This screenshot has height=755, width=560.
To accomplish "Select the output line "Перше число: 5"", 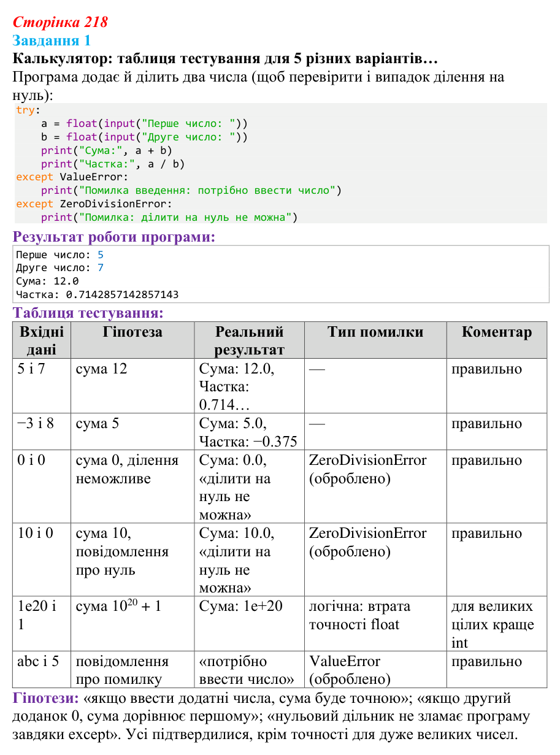I will click(60, 255).
